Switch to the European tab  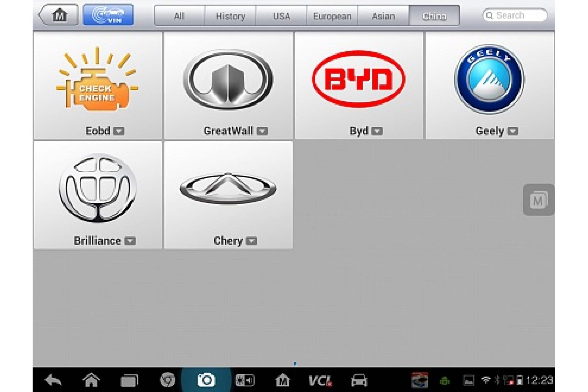point(332,16)
